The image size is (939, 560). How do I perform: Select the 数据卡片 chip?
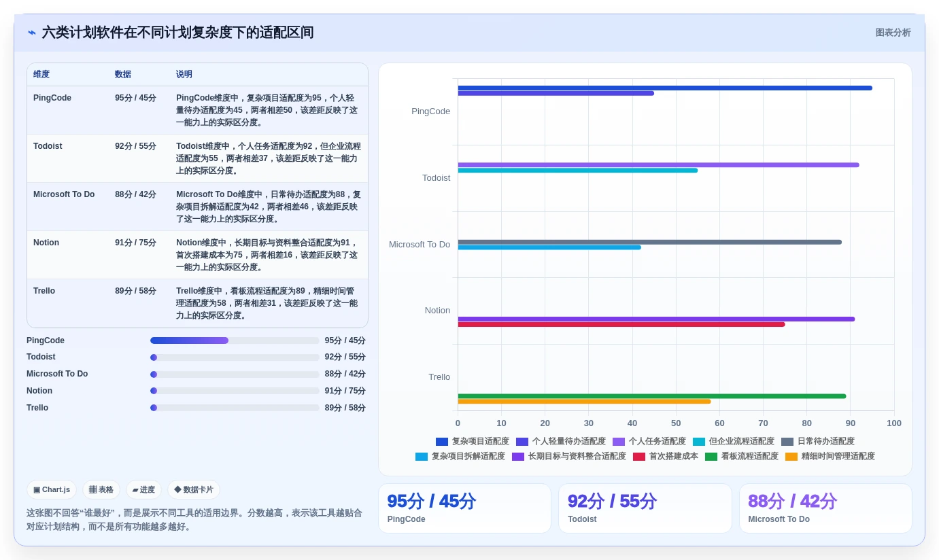coord(194,489)
